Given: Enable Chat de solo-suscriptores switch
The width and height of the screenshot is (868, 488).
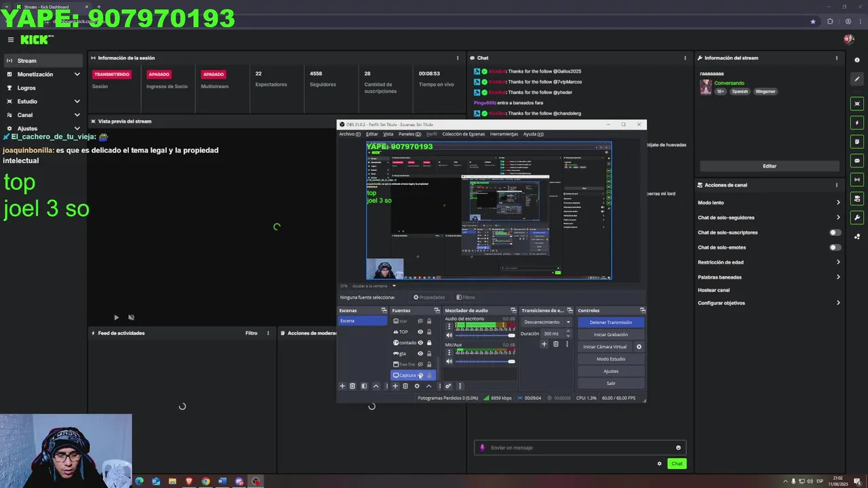Looking at the screenshot, I should pyautogui.click(x=835, y=232).
